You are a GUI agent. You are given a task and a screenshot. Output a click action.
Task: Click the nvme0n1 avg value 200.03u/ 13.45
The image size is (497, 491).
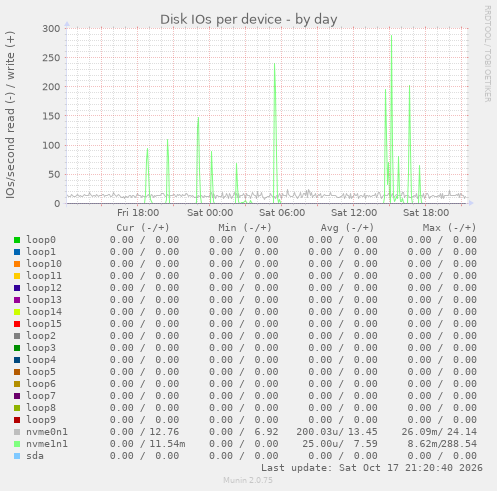[x=337, y=432]
